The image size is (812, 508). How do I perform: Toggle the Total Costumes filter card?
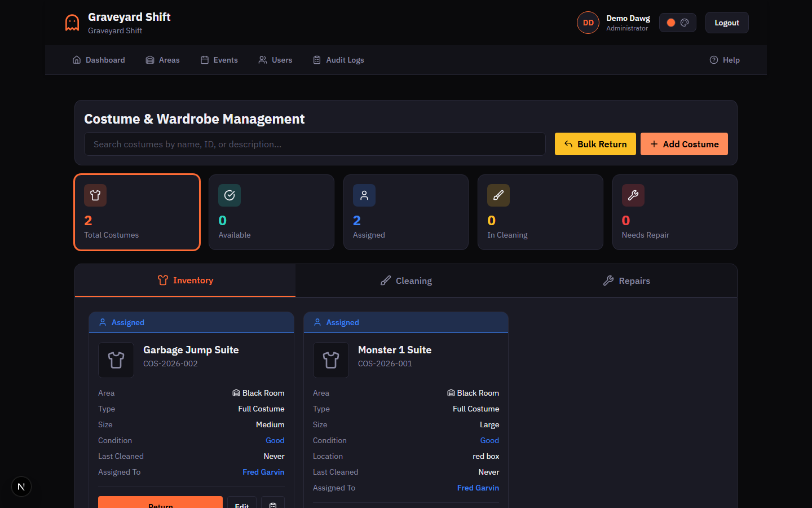click(136, 212)
